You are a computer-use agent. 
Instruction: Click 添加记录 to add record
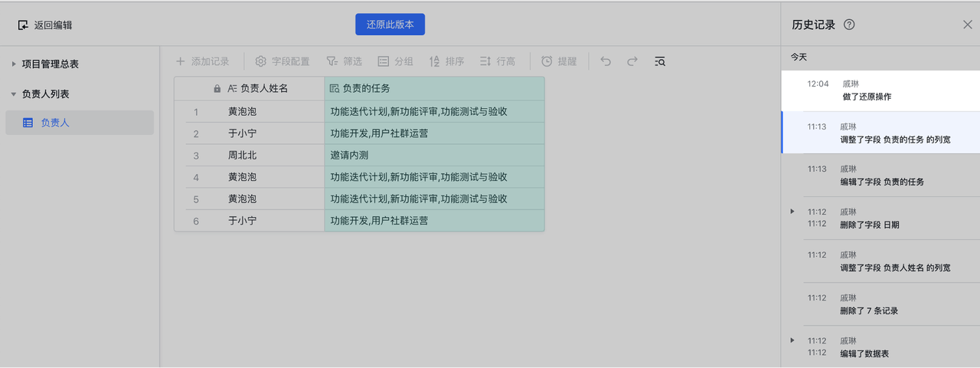(202, 61)
